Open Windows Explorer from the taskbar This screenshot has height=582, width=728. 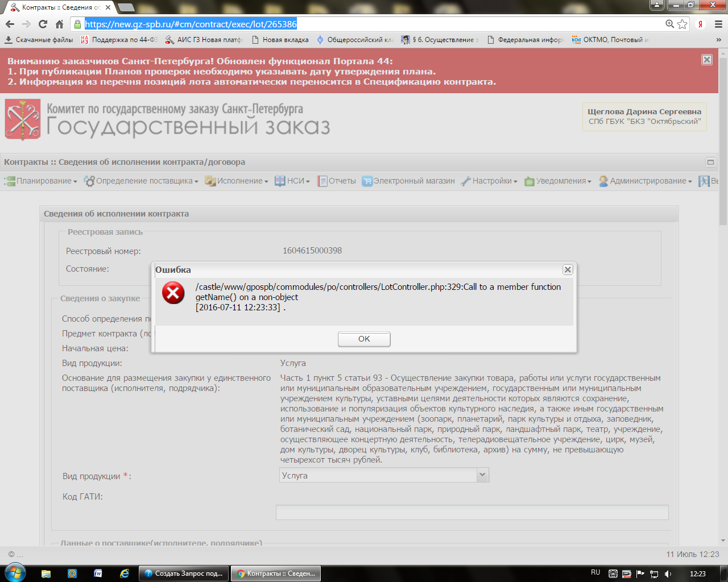[46, 573]
